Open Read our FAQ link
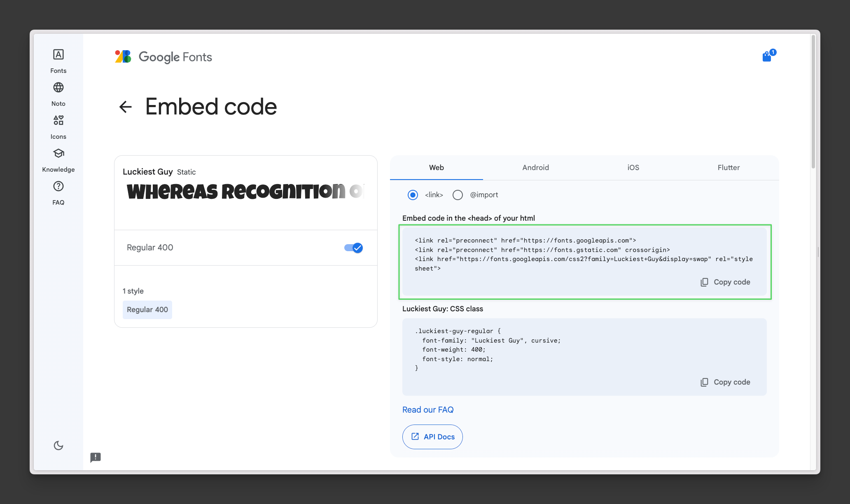The image size is (850, 504). (x=427, y=409)
